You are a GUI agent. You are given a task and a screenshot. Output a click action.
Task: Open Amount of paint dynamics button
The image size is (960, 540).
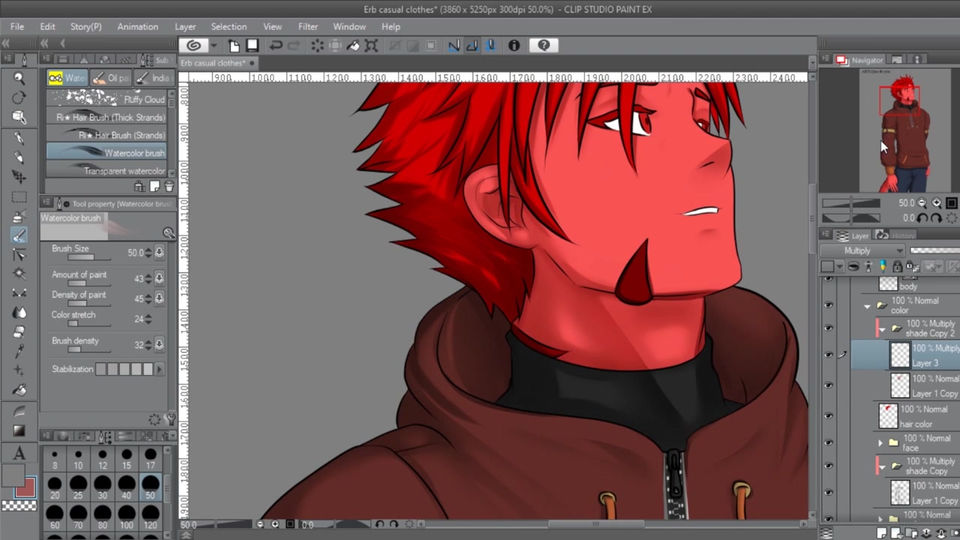159,278
